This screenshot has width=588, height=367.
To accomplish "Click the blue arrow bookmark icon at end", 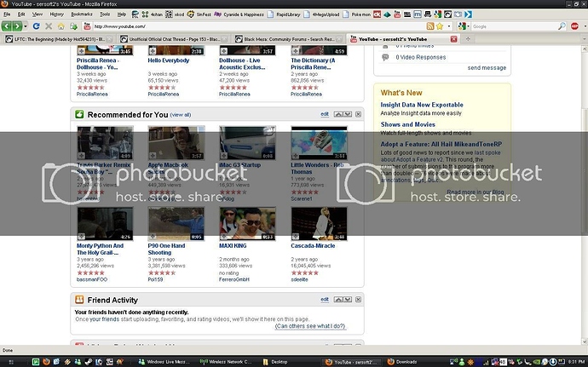I will (468, 14).
